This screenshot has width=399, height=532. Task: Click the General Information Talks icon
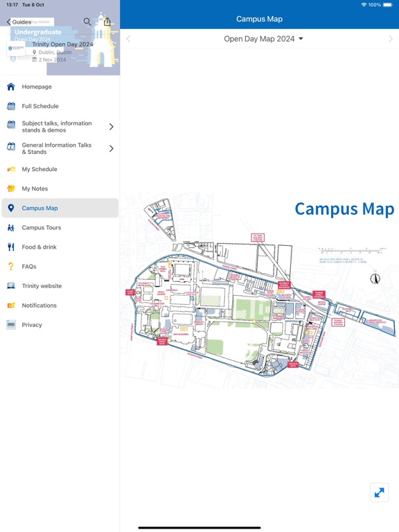pyautogui.click(x=11, y=146)
